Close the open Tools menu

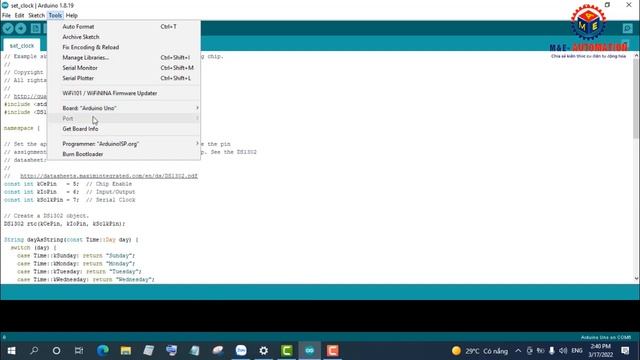55,16
